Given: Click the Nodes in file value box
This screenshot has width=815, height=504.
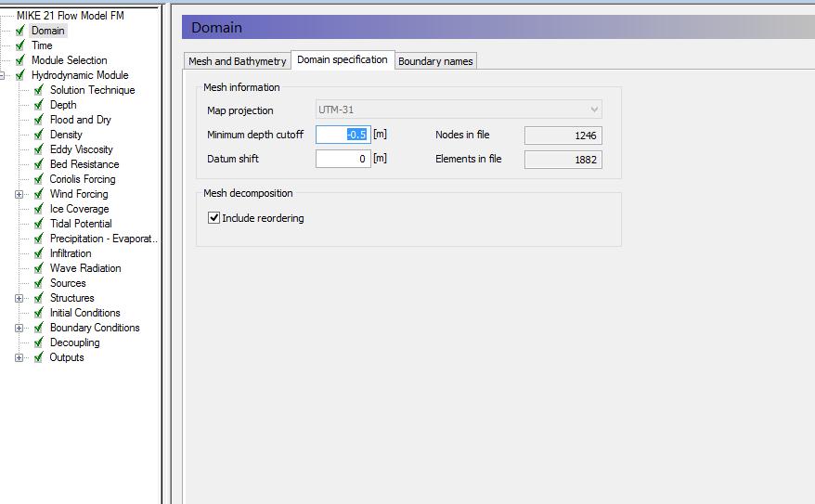Looking at the screenshot, I should tap(563, 136).
